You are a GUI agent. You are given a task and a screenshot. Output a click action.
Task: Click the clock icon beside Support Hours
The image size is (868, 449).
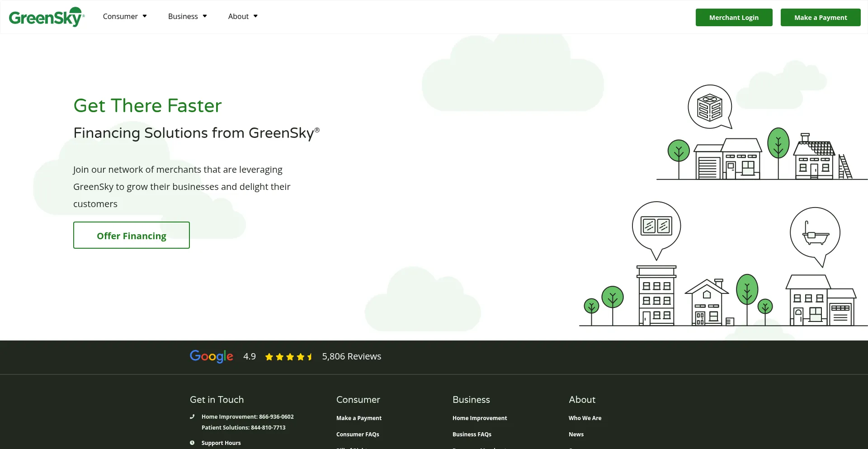tap(192, 443)
